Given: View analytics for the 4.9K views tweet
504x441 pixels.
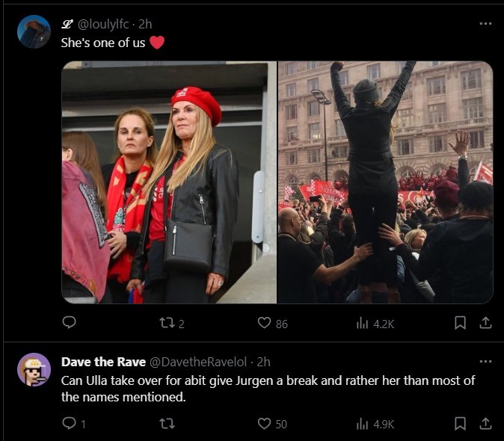Looking at the screenshot, I should [x=363, y=424].
